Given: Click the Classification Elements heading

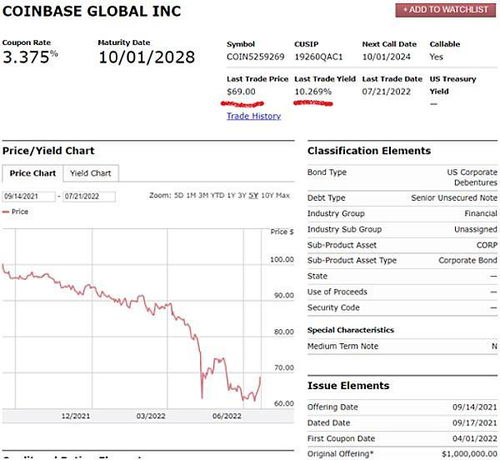Looking at the screenshot, I should click(x=369, y=151).
